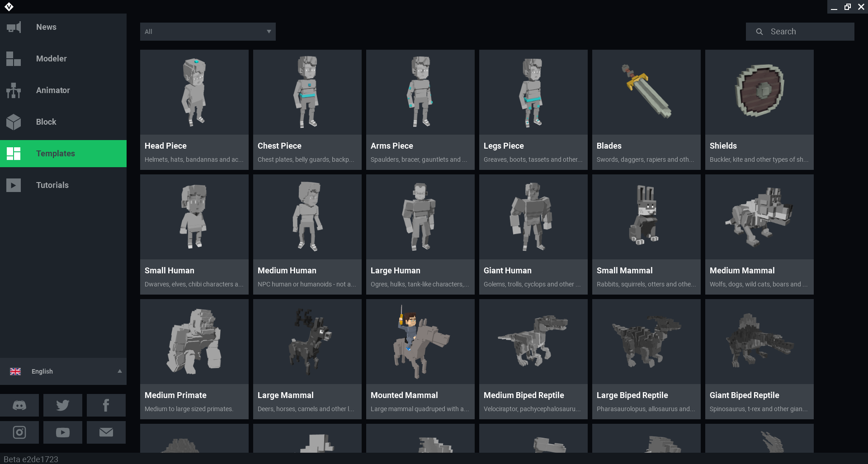Switch to the Modeler section

coord(51,59)
